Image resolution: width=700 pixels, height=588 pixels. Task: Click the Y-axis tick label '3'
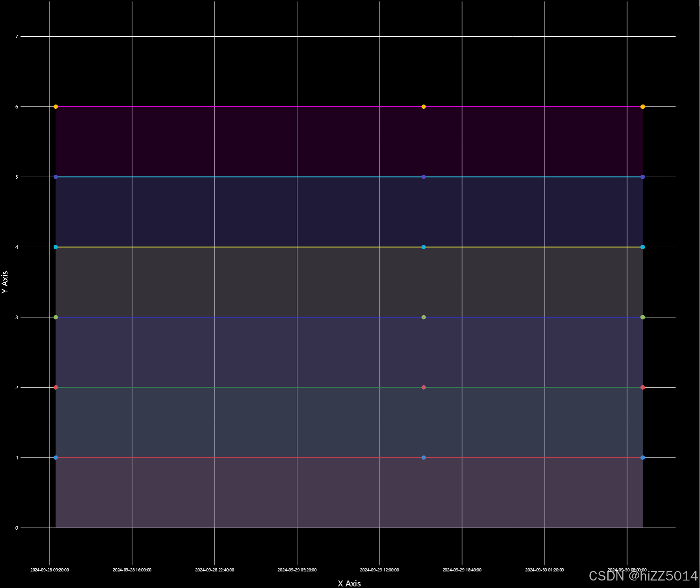[x=17, y=317]
